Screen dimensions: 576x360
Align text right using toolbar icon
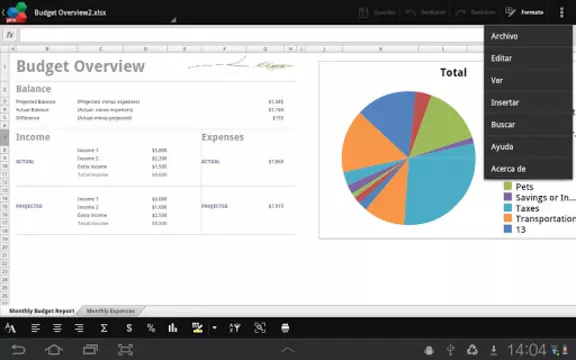(79, 328)
